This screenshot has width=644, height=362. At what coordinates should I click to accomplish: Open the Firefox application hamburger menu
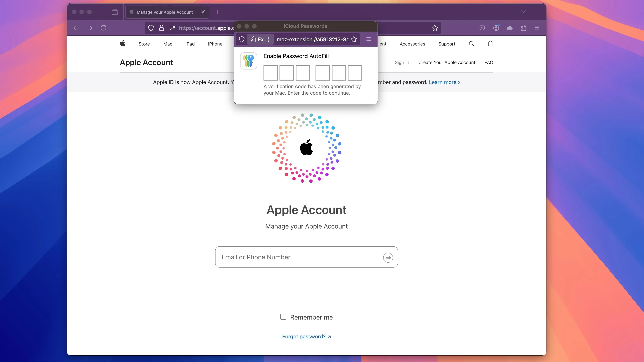pos(537,28)
